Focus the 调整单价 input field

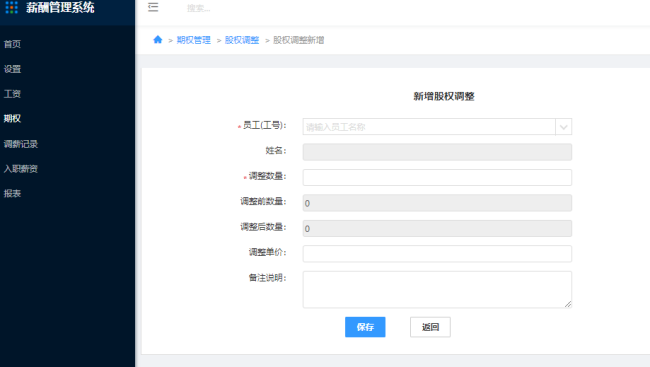437,254
